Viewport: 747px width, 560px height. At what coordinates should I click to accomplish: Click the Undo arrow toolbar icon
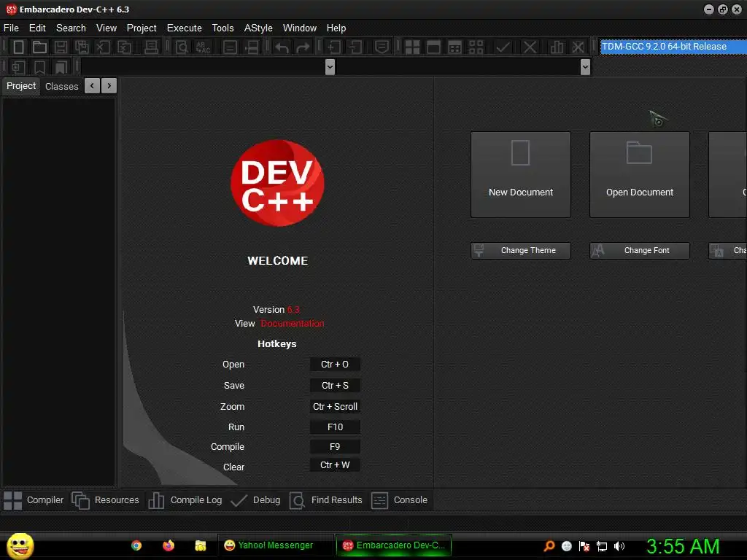pos(282,47)
